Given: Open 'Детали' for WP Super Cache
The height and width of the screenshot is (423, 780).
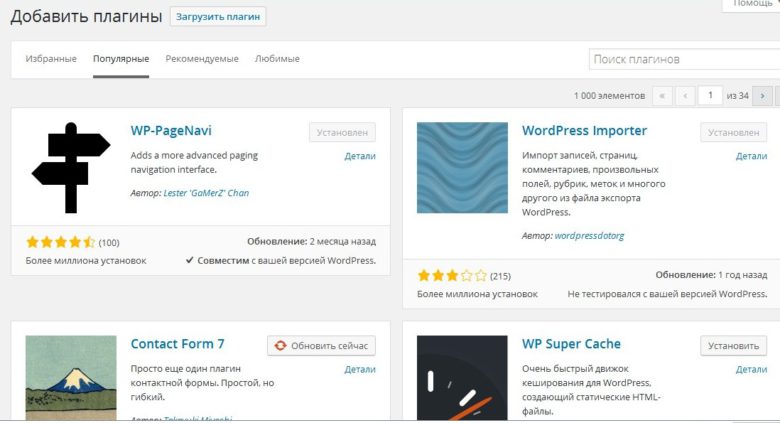Looking at the screenshot, I should click(x=751, y=369).
